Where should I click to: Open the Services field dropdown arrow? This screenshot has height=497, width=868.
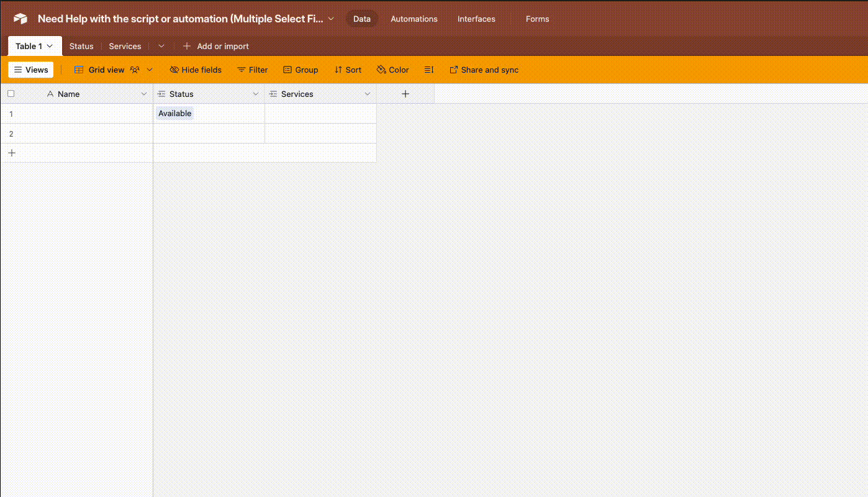coord(368,94)
